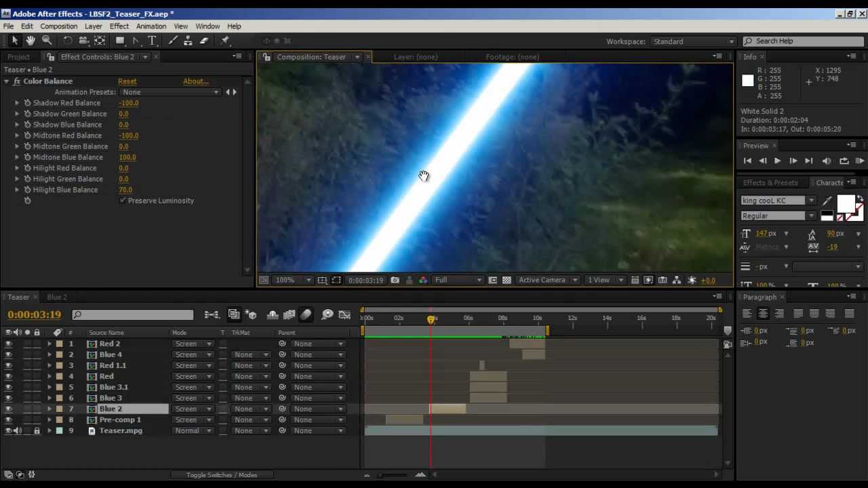The height and width of the screenshot is (488, 868).
Task: Select the Unified Camera tool
Action: point(83,41)
